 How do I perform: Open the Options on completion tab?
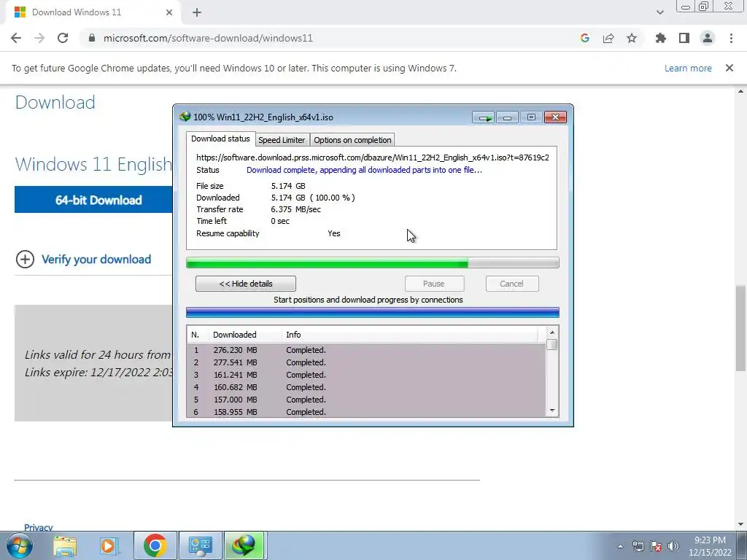pos(352,140)
